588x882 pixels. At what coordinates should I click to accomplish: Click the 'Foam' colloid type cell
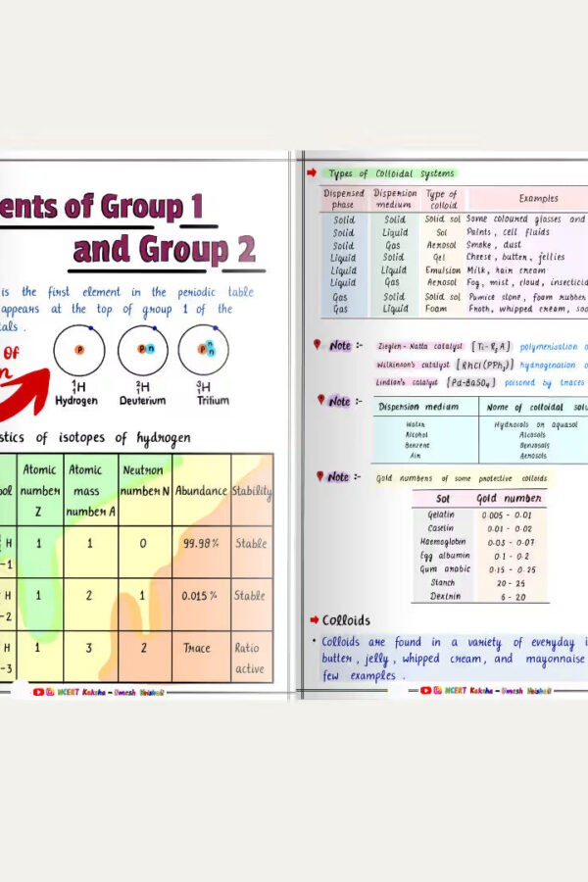[x=436, y=309]
